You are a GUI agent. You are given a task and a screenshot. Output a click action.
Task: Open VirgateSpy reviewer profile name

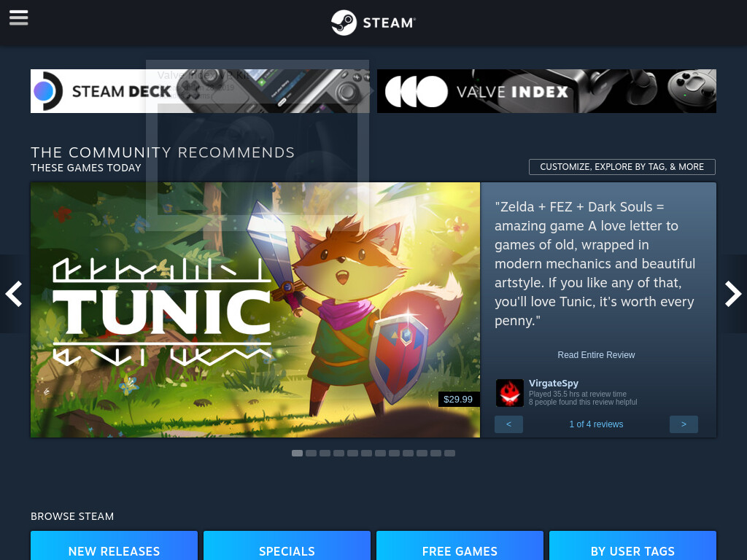(554, 383)
